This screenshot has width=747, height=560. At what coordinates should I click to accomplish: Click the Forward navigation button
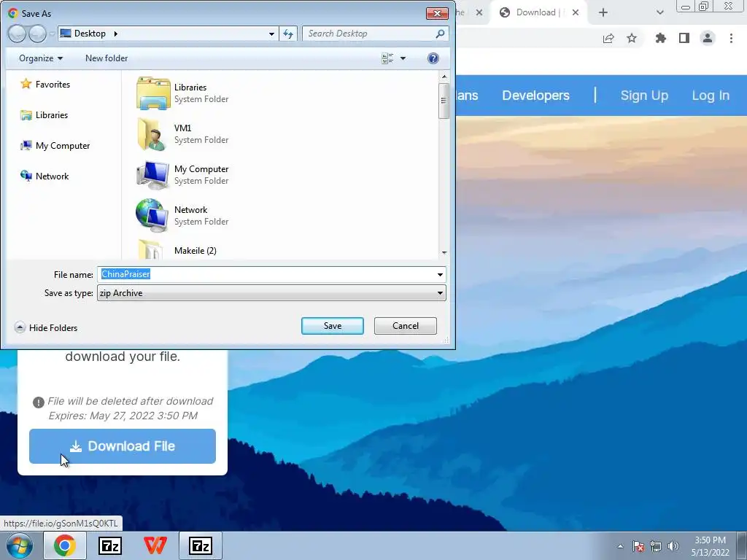click(x=36, y=34)
